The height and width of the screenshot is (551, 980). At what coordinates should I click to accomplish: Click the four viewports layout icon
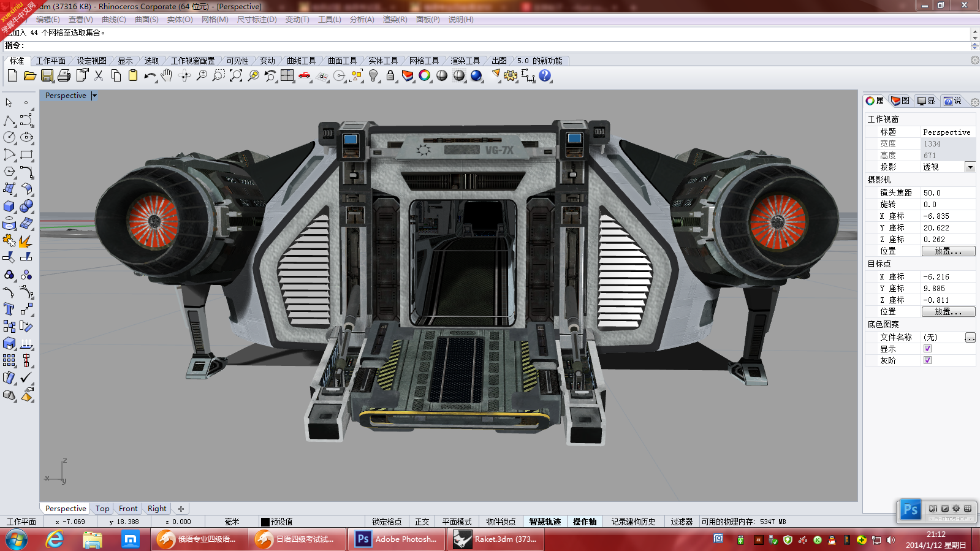pos(287,75)
